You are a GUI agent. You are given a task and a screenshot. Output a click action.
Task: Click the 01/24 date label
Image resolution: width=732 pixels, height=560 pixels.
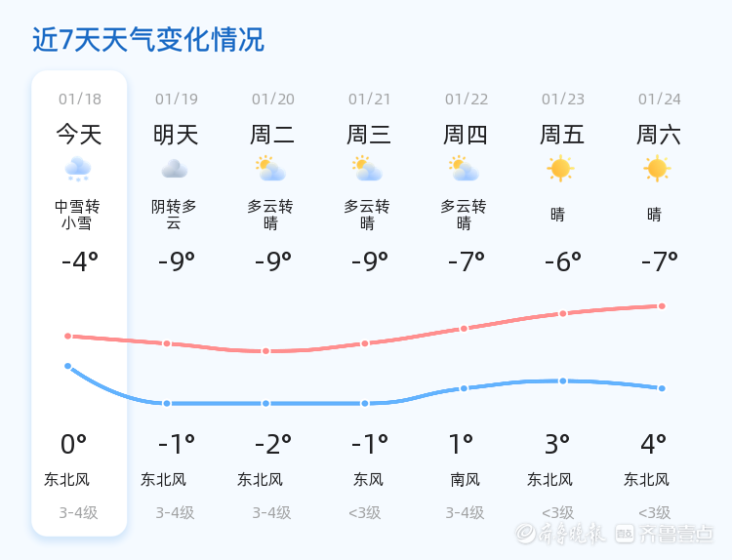tap(660, 99)
